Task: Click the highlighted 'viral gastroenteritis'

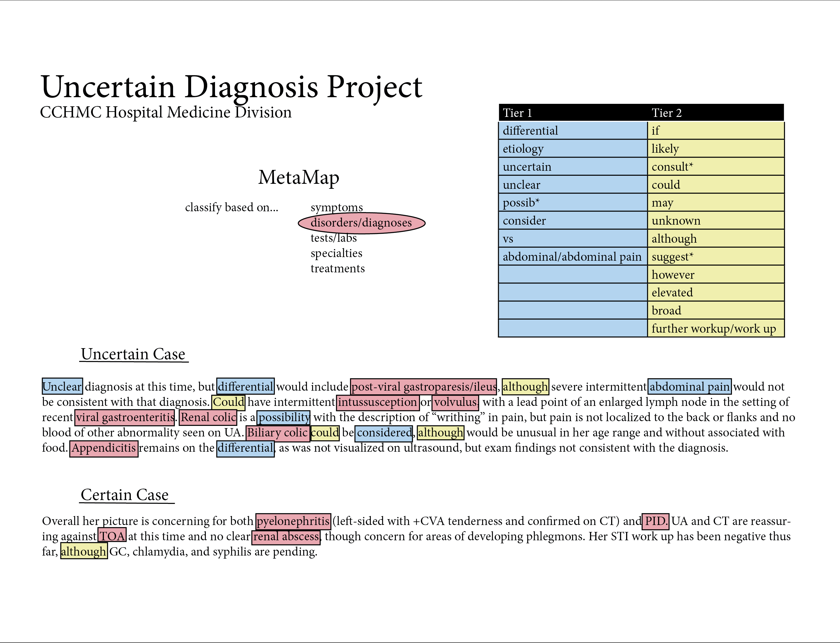Action: (x=125, y=417)
